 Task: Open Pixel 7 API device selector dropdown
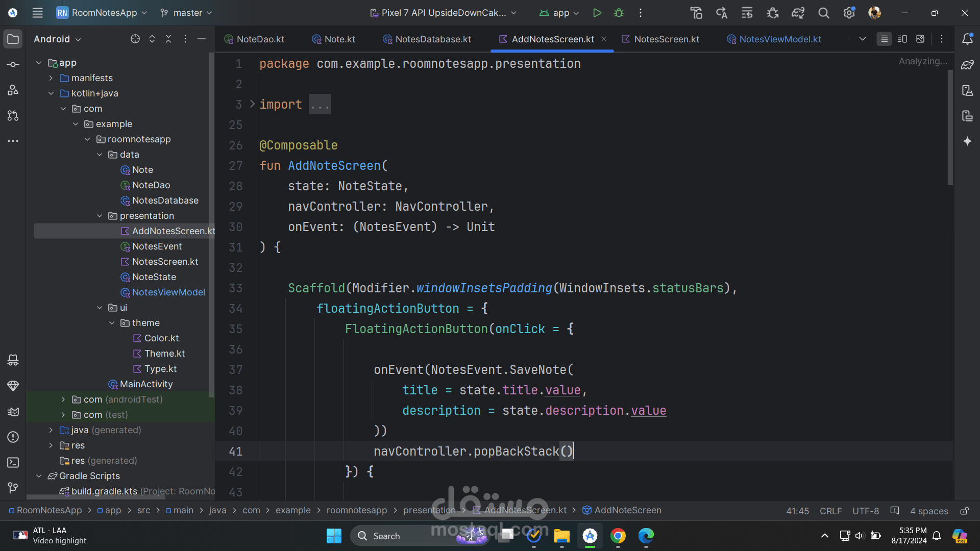coord(443,13)
